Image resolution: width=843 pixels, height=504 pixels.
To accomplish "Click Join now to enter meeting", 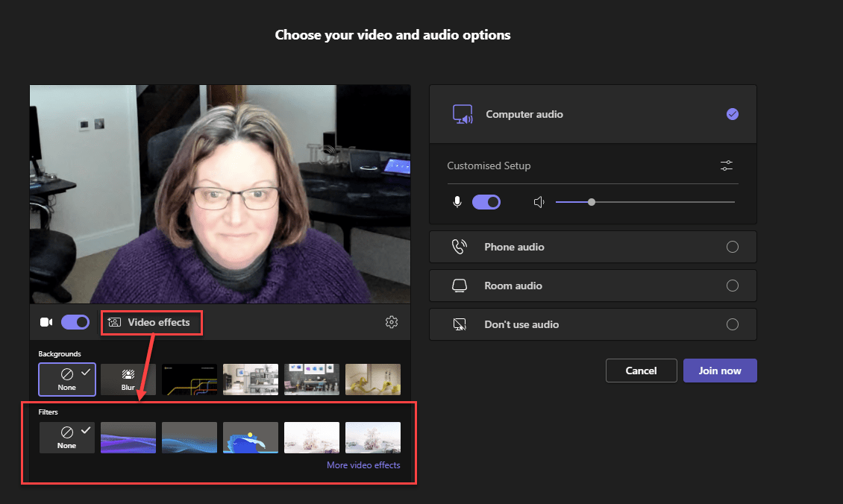I will click(720, 371).
